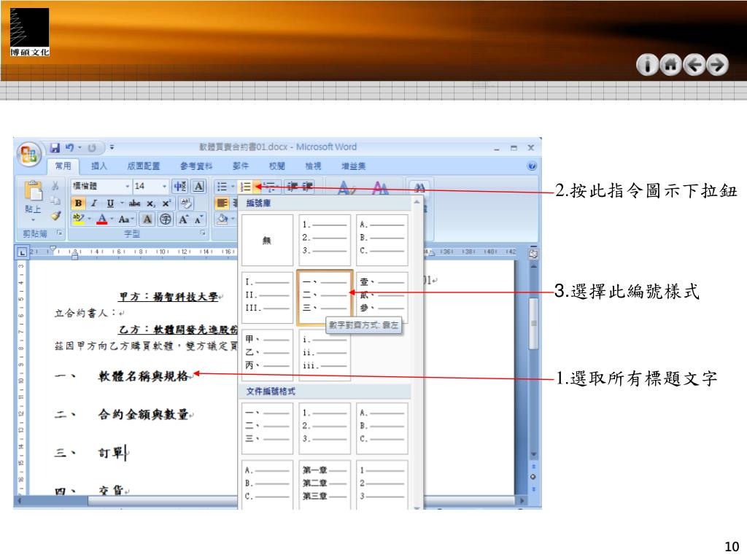Click the Redo icon in quick access toolbar
Screen dimensions: 747x560
pyautogui.click(x=92, y=147)
